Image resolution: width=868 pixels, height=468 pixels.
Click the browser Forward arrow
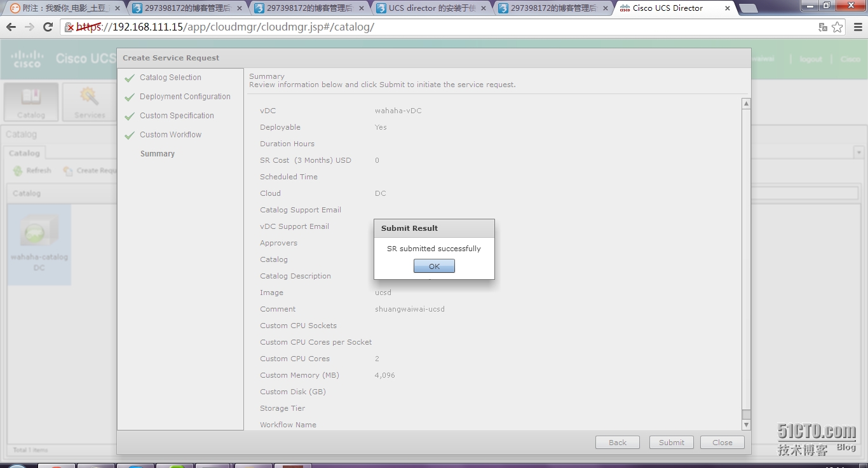coord(29,27)
